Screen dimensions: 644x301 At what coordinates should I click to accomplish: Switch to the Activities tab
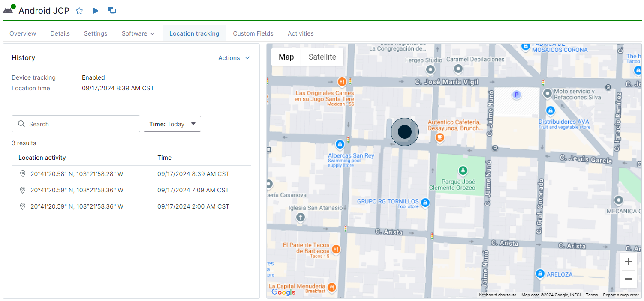coord(301,33)
